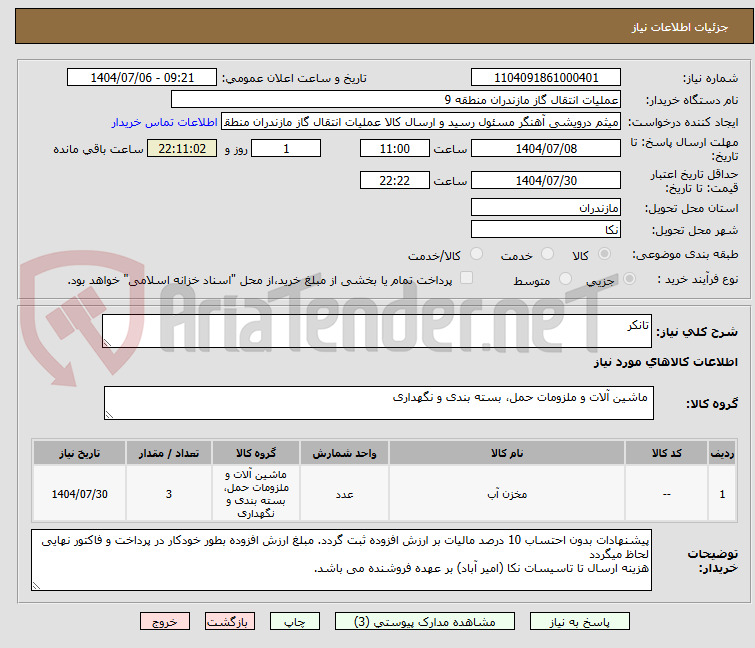Click the buyer notes textarea
The width and height of the screenshot is (755, 648).
point(341,560)
